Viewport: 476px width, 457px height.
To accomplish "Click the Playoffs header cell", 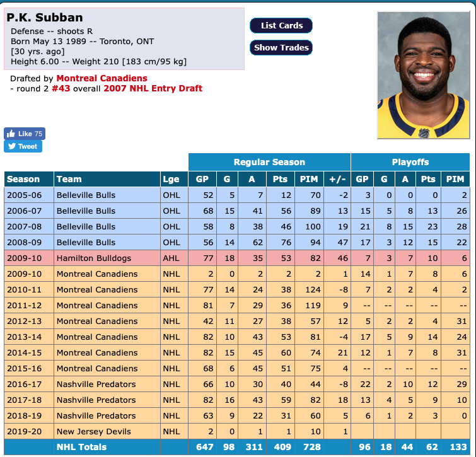I will [x=410, y=162].
